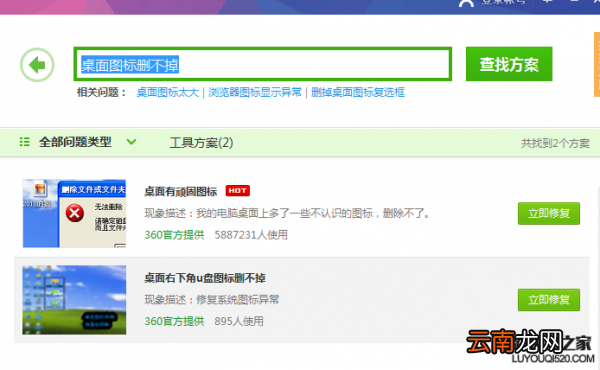Click the list icon beside 全部问题类型
This screenshot has width=600, height=370.
[24, 142]
